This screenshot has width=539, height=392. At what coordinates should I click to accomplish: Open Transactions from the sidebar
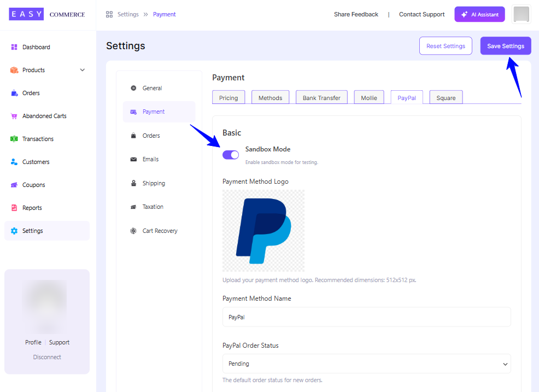[x=47, y=139]
